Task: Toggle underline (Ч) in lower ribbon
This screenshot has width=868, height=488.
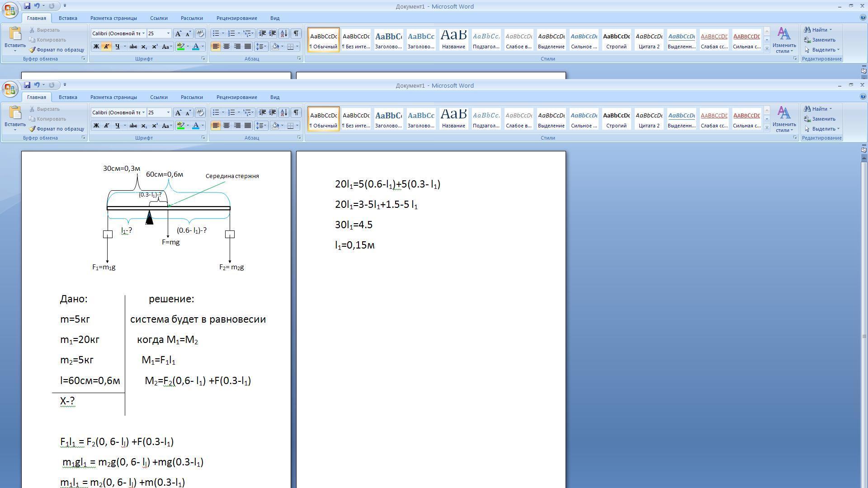Action: 118,126
